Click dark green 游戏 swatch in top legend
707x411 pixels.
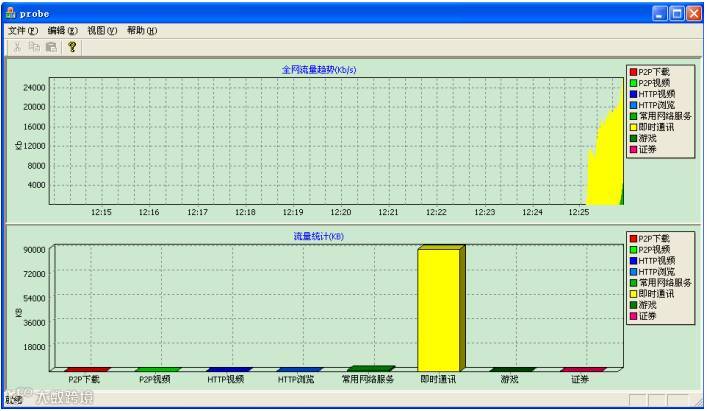[x=633, y=138]
